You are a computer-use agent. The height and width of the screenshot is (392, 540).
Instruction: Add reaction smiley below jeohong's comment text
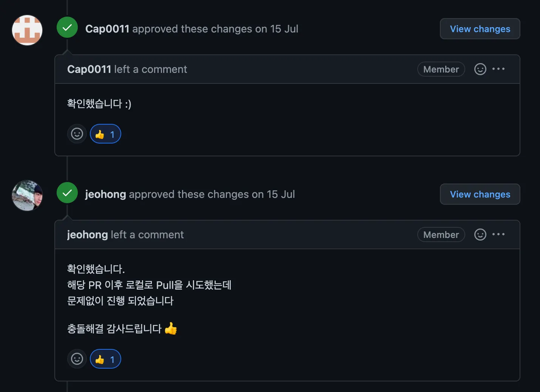click(x=77, y=359)
